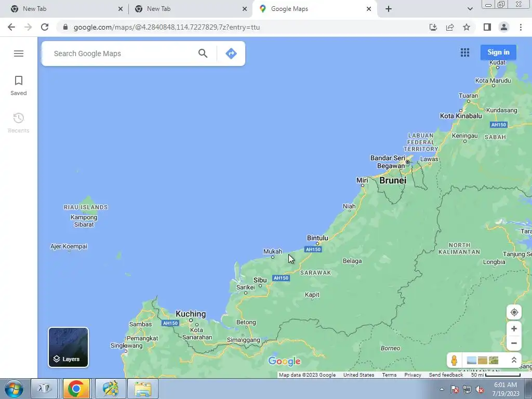The image size is (532, 399).
Task: Open the file explorer taskbar icon
Action: [143, 389]
